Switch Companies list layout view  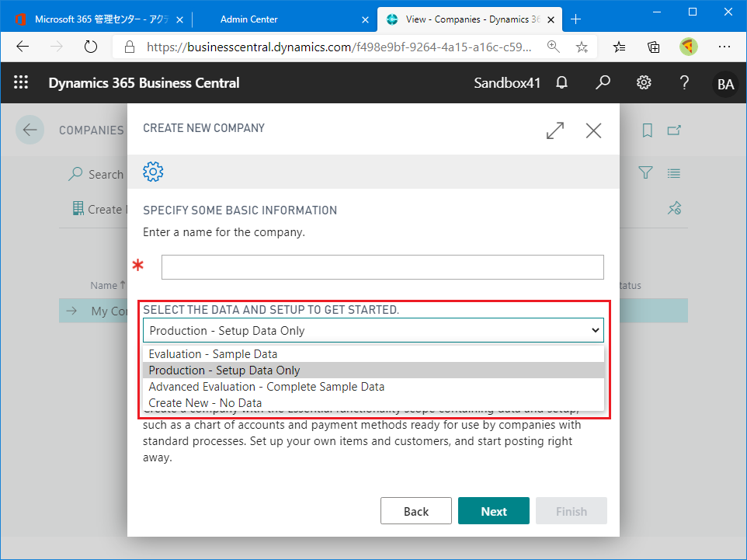click(x=674, y=173)
